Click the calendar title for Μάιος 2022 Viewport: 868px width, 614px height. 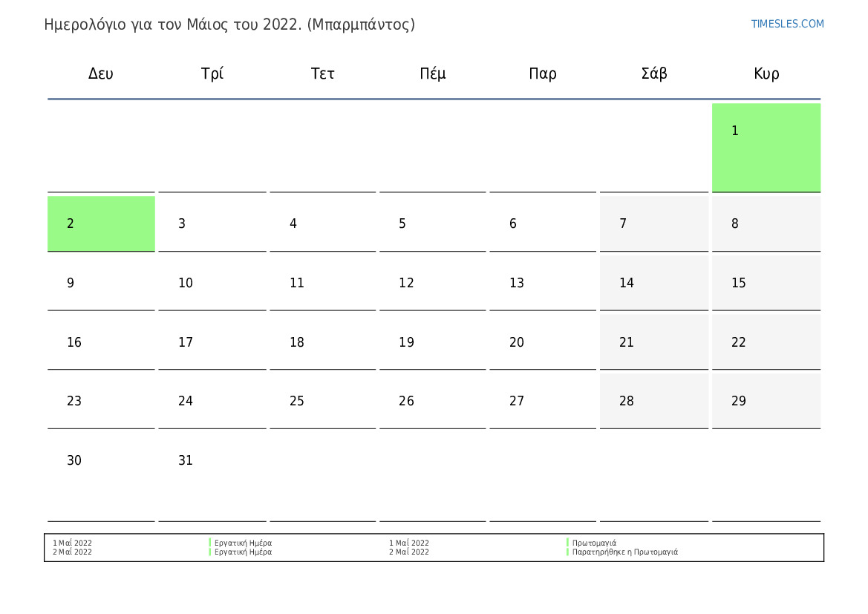[x=229, y=25]
